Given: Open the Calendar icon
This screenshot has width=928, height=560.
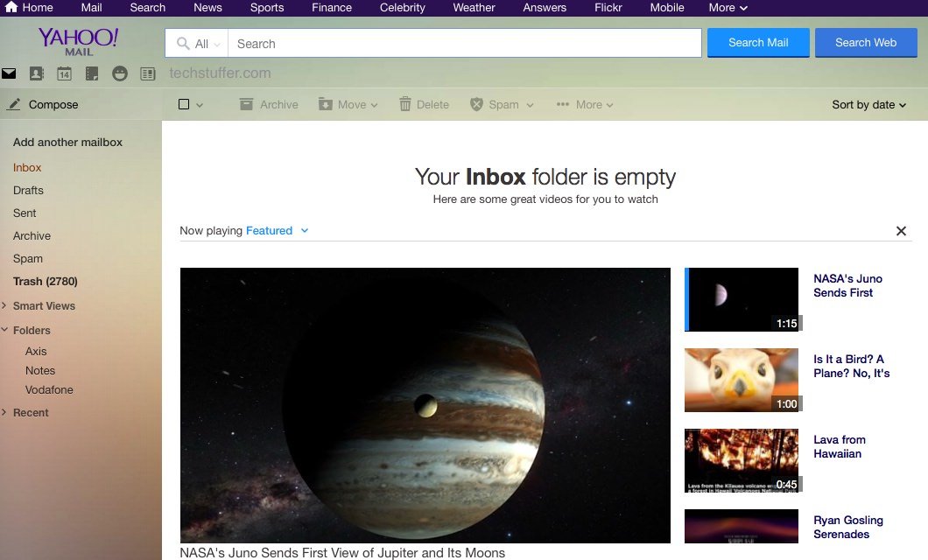Looking at the screenshot, I should [x=64, y=73].
